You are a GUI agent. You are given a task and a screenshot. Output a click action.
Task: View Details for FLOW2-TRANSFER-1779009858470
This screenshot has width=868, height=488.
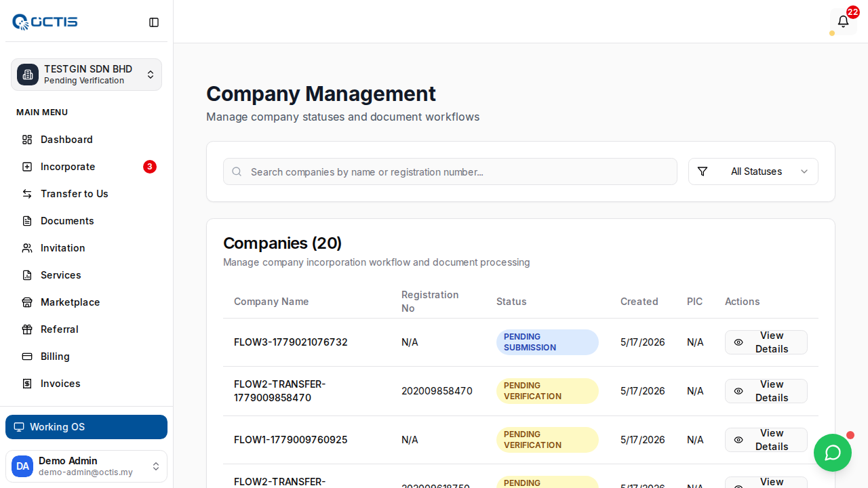pyautogui.click(x=766, y=391)
